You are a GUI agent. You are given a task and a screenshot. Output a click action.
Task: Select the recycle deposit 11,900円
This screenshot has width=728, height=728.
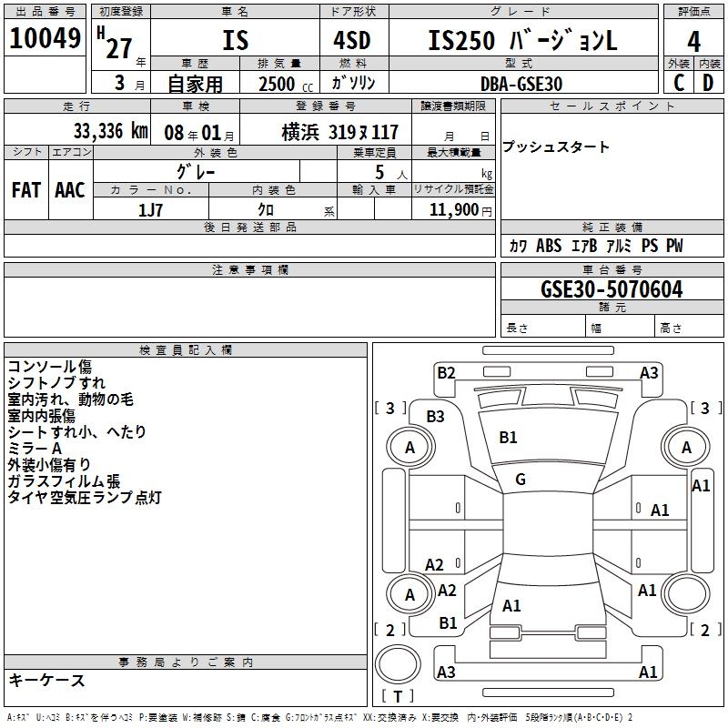460,210
